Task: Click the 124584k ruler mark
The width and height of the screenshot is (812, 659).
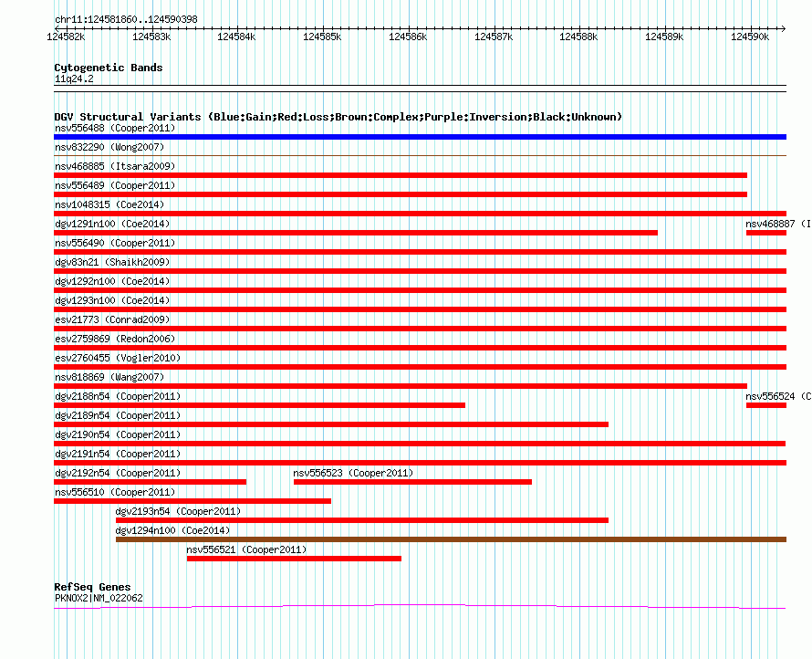Action: tap(236, 37)
